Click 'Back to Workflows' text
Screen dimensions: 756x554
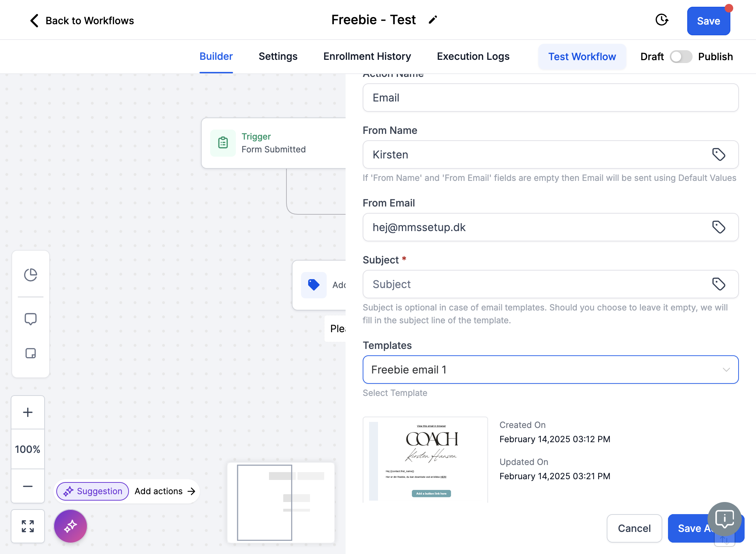[x=90, y=21]
